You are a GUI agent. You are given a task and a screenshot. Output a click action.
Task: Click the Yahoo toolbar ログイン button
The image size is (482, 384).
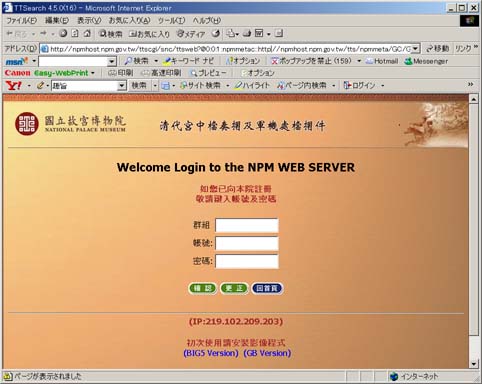(360, 86)
